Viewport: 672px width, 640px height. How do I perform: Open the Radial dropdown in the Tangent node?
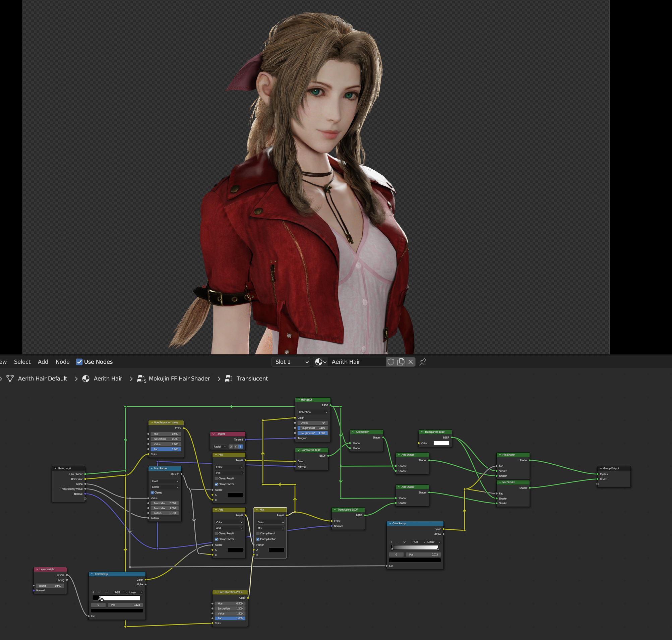(220, 447)
